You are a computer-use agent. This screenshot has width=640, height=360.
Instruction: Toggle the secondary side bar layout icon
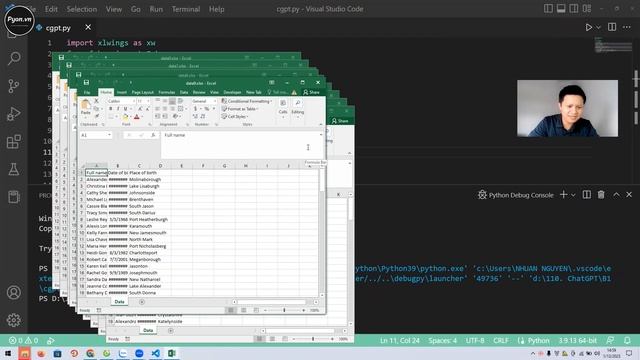[x=573, y=9]
